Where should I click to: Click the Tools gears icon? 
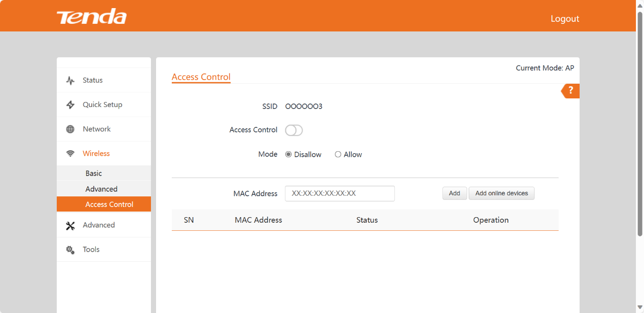70,250
